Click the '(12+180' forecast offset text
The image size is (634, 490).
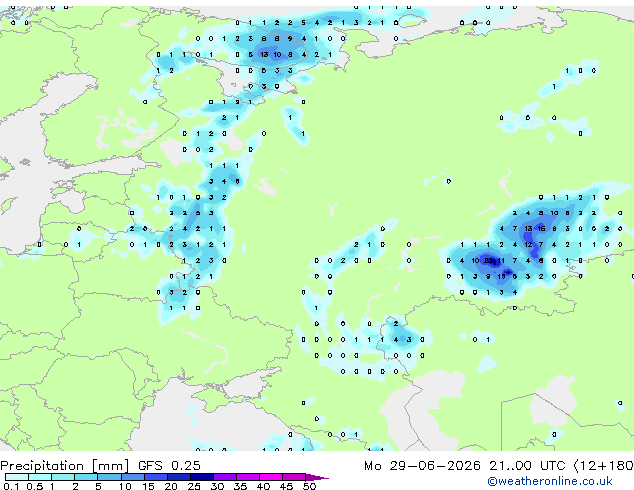coord(603,466)
